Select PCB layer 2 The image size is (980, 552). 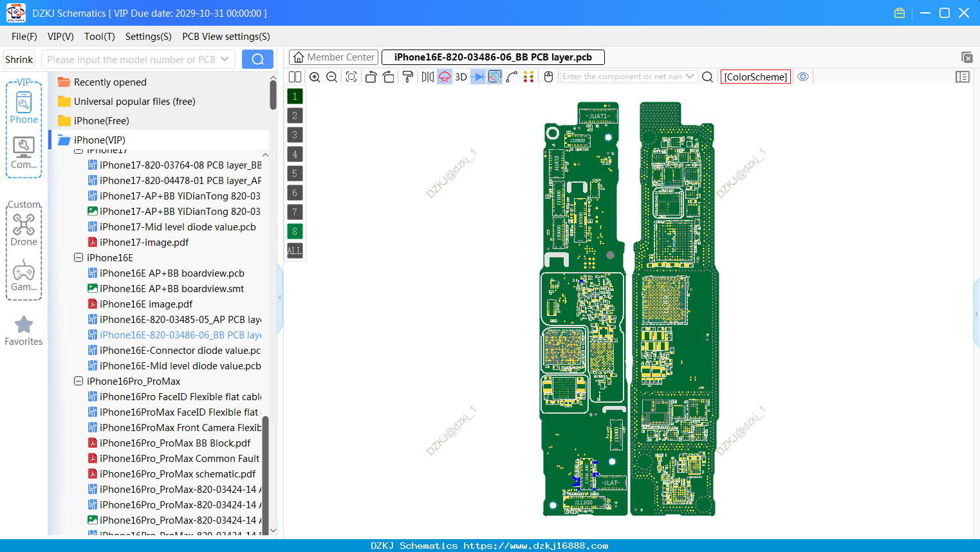tap(295, 115)
